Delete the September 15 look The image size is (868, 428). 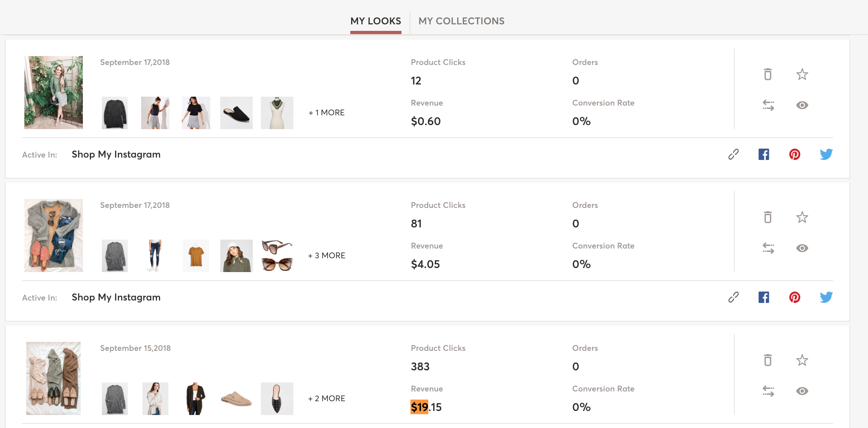pos(768,360)
